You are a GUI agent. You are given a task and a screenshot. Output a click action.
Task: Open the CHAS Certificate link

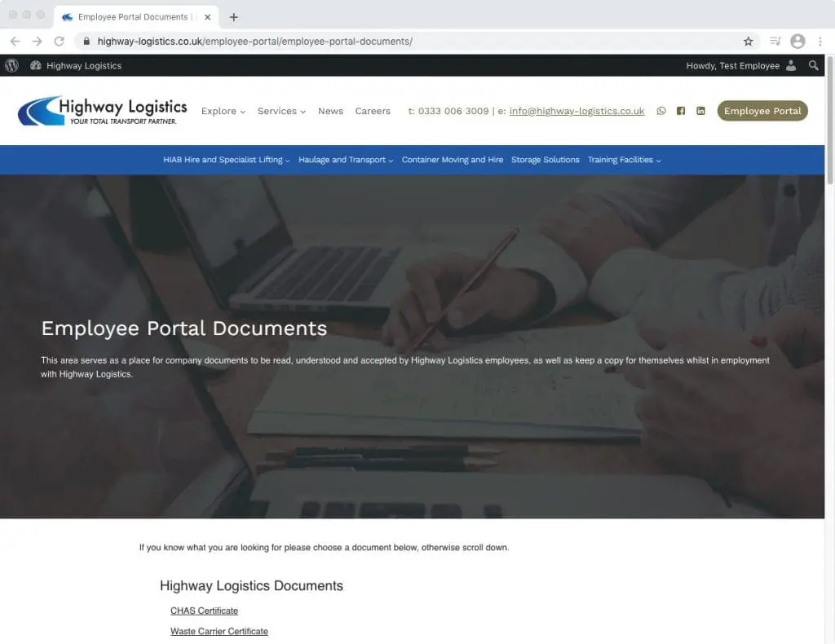204,611
